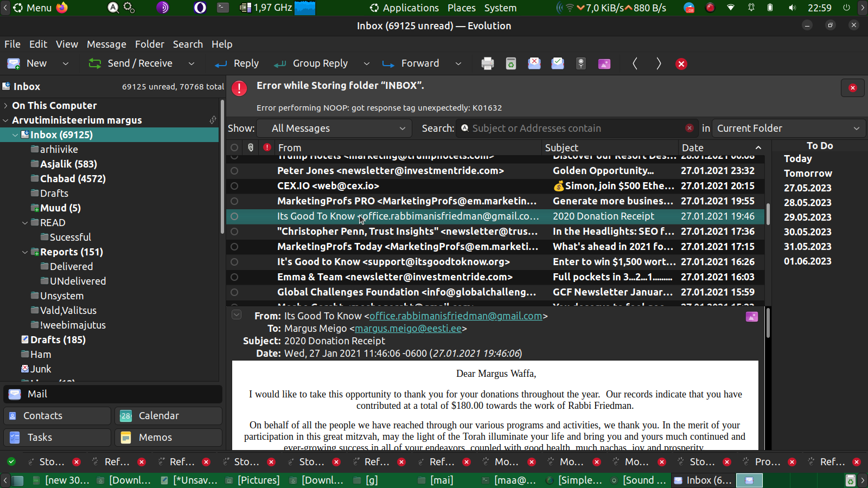The height and width of the screenshot is (488, 868).
Task: Toggle read status circle for CEX.IO message
Action: [234, 186]
